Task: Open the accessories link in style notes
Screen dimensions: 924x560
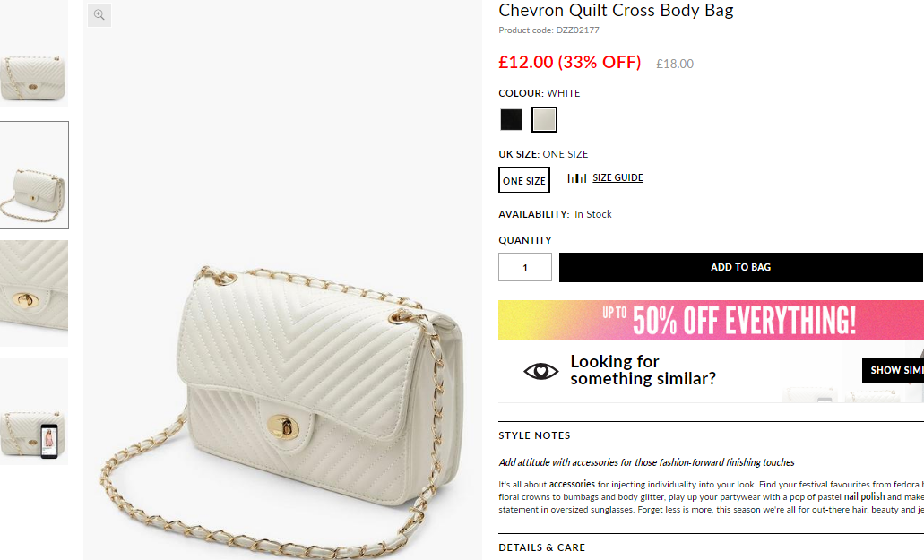Action: pos(572,484)
